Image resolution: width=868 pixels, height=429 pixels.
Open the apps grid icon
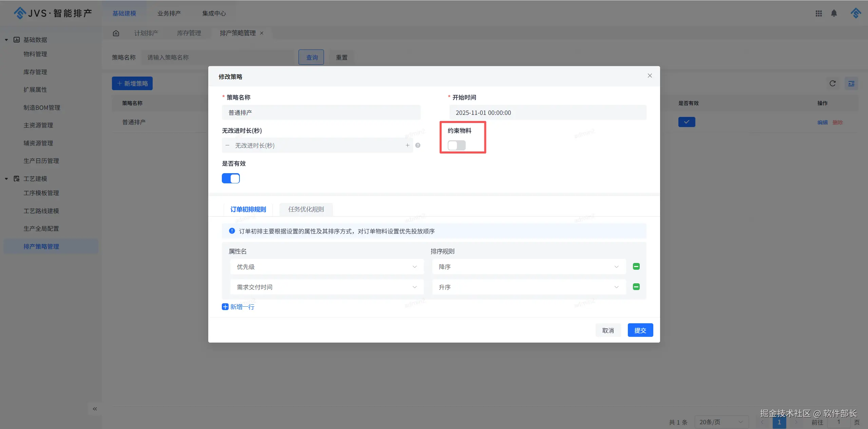click(818, 13)
